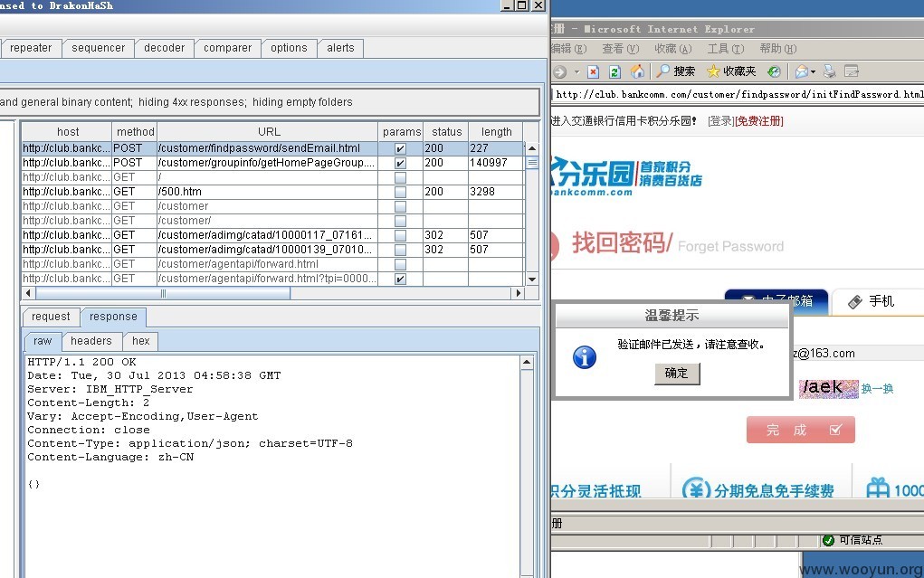Screen dimensions: 924x578
Task: Open IE 查看(V) menu
Action: tap(620, 49)
